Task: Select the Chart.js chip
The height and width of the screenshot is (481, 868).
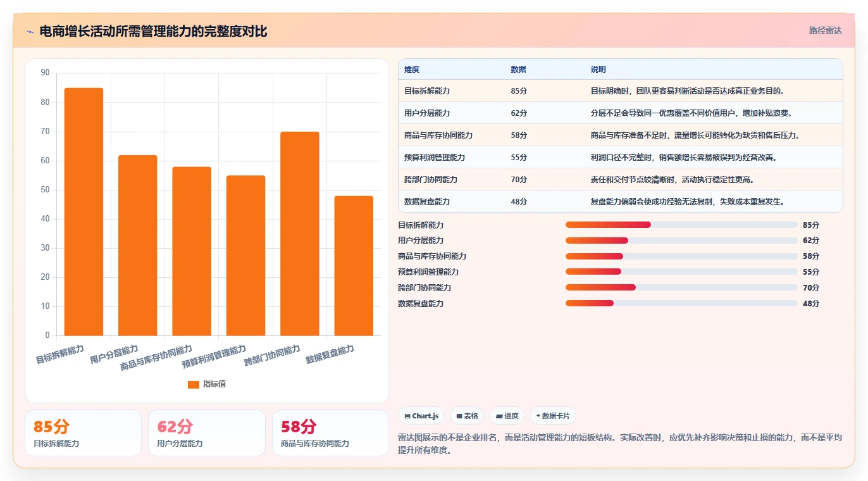Action: point(421,416)
